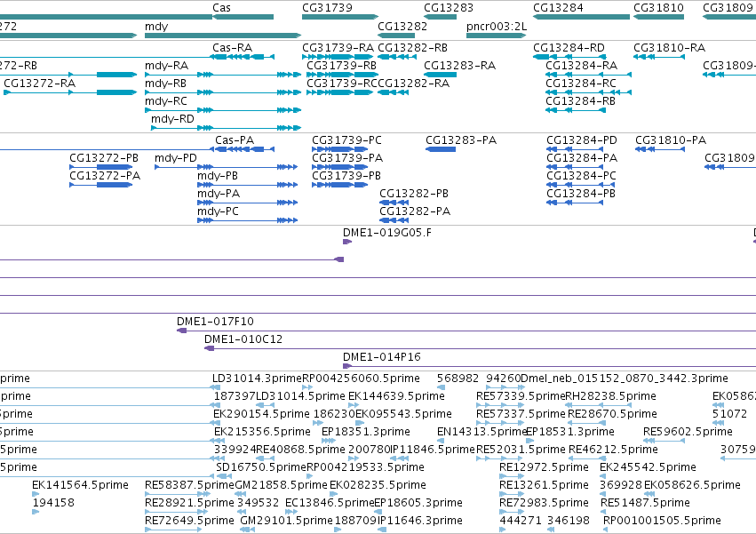Select protein mdy-PB

[218, 176]
